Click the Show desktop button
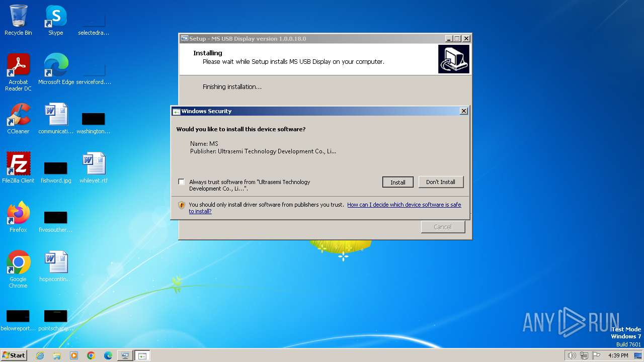 (x=637, y=355)
